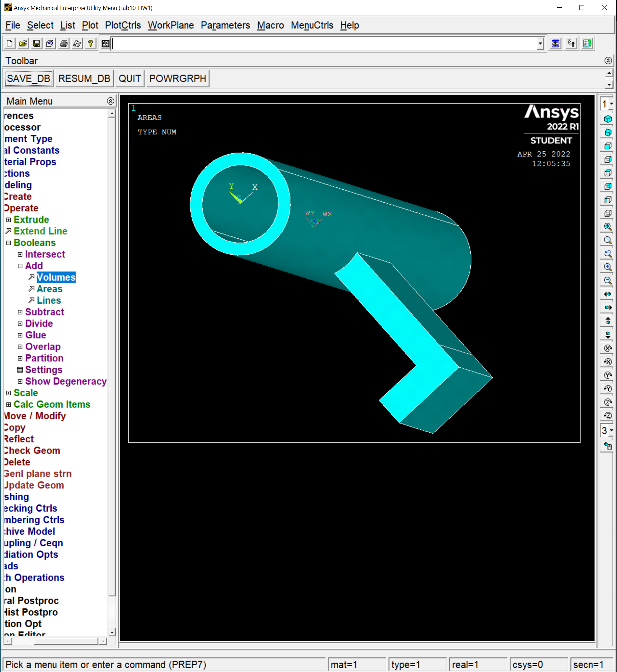Click the Save Analysis floppy disk icon
Viewport: 617px width, 672px height.
(x=37, y=44)
